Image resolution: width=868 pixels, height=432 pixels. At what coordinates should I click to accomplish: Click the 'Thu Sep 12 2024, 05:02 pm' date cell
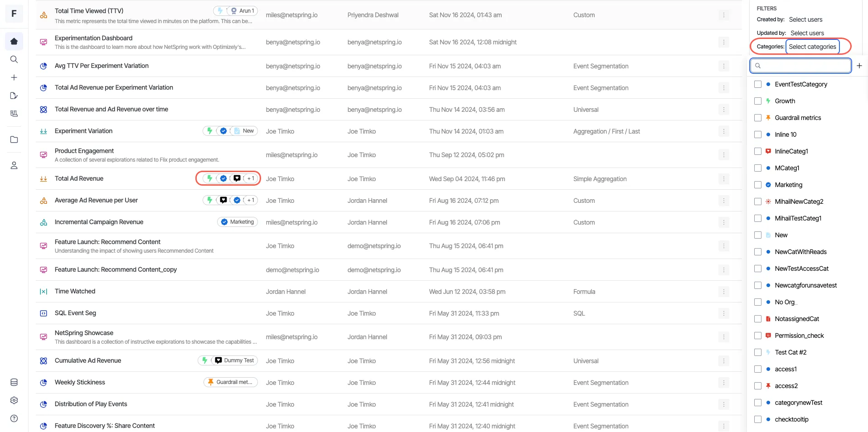466,155
